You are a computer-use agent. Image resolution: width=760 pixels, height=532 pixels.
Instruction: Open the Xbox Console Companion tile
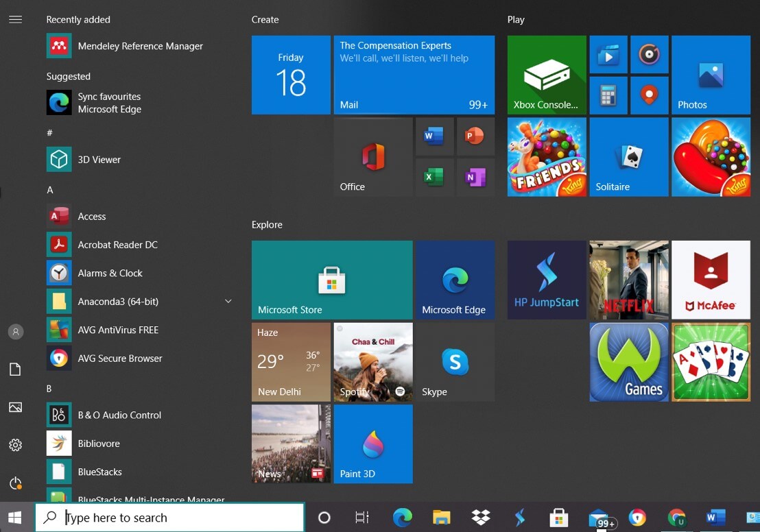(x=547, y=75)
